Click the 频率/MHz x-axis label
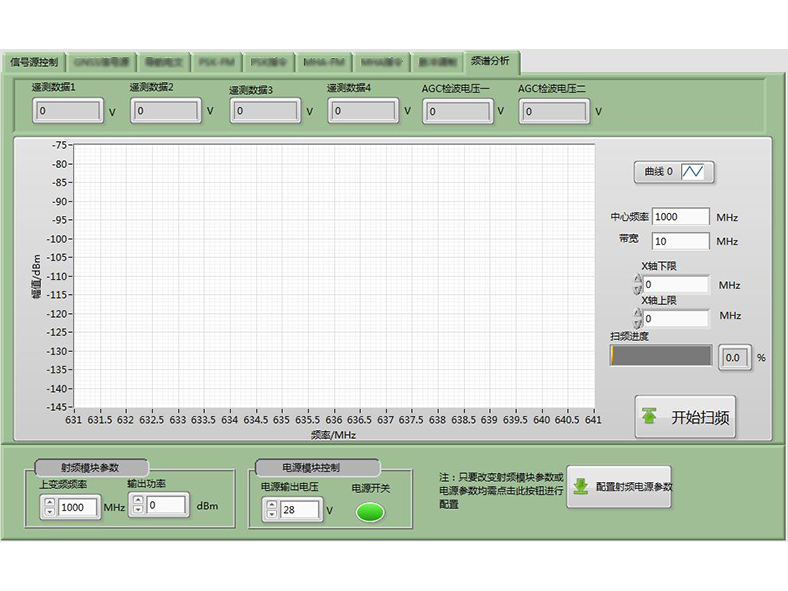Screen dimensions: 788x591 (333, 435)
